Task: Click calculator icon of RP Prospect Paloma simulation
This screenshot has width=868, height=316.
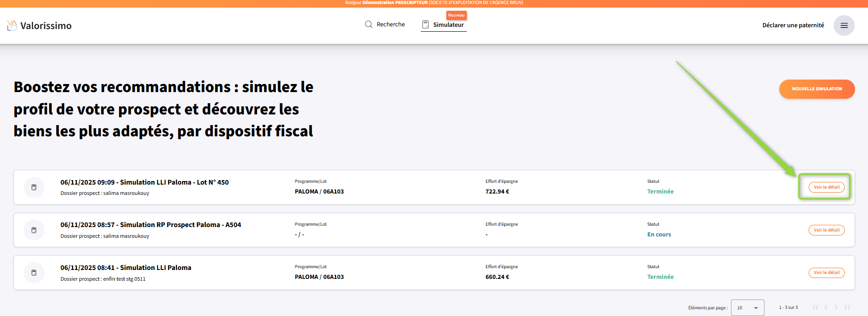Action: (x=34, y=230)
